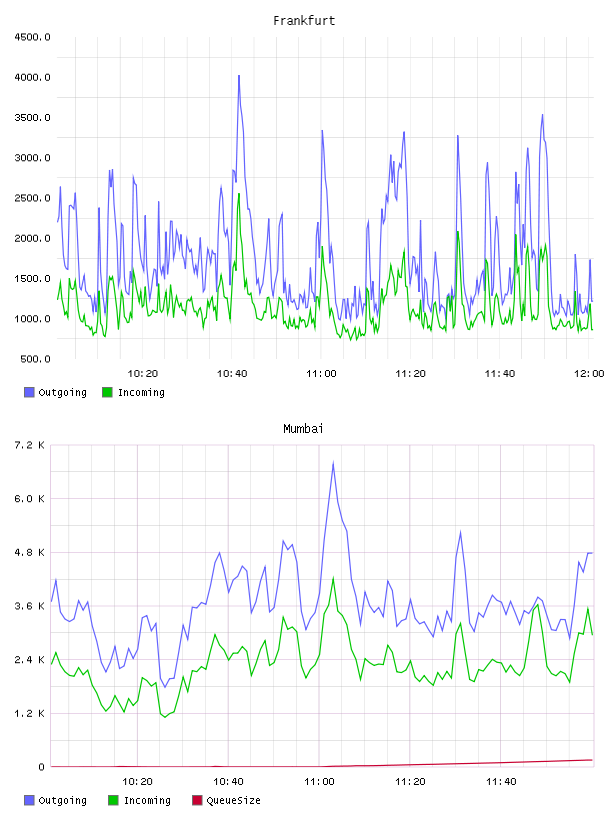Click the 3500.0 y-axis label in Frankfurt chart
This screenshot has width=608, height=816.
(32, 118)
